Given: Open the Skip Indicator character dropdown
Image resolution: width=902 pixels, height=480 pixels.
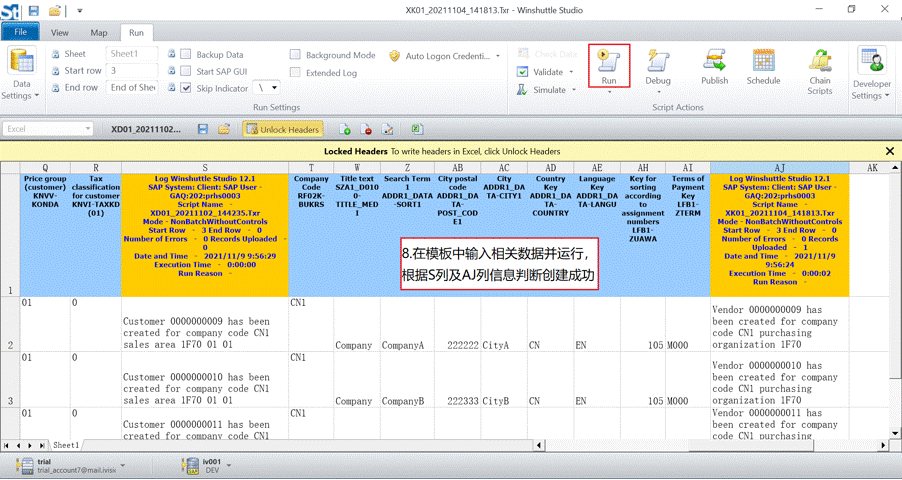Looking at the screenshot, I should [274, 88].
